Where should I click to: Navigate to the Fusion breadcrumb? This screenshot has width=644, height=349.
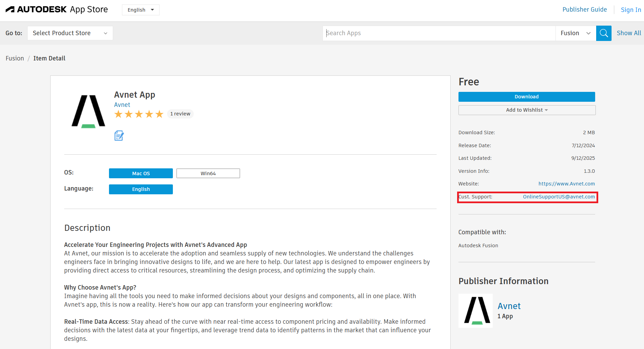point(14,58)
